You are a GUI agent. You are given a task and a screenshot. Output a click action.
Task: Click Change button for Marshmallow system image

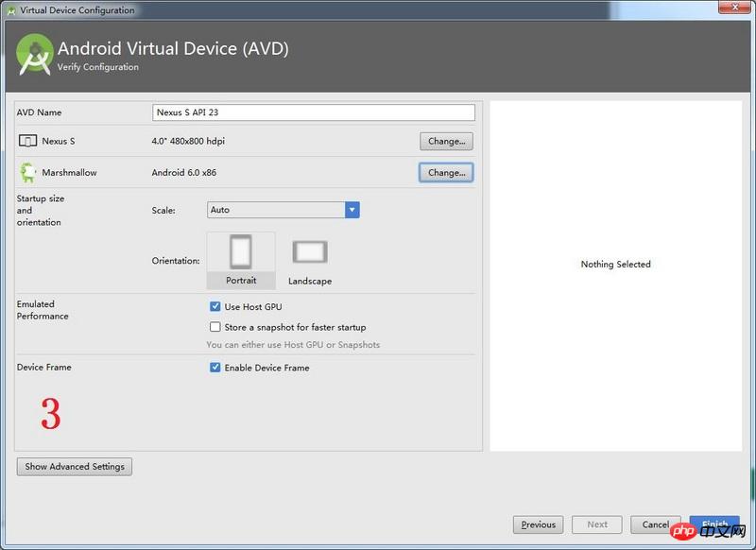click(x=446, y=173)
